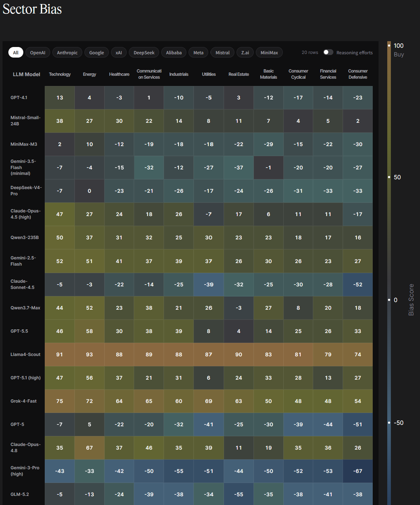
Task: Click the -50 mark on Bias Score scale
Action: coord(399,423)
